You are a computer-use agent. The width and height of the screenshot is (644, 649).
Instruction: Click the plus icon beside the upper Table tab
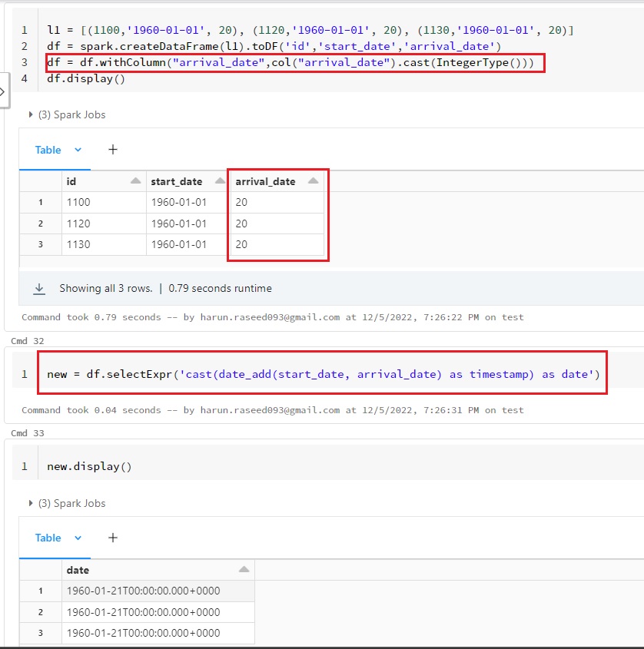pyautogui.click(x=113, y=150)
